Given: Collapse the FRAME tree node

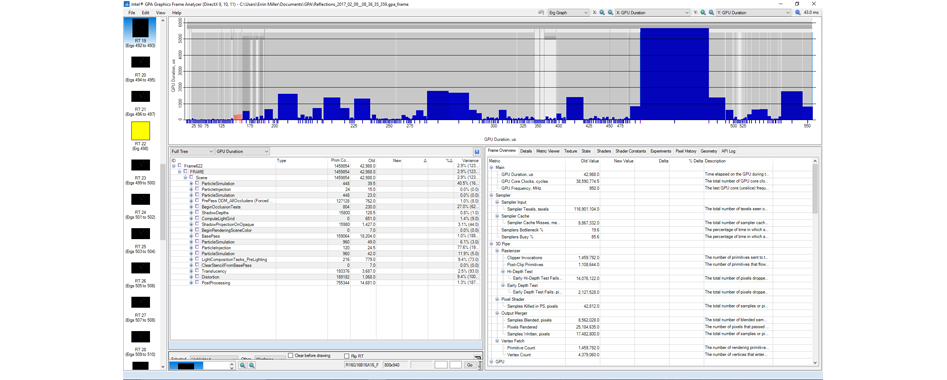Looking at the screenshot, I should pos(179,172).
